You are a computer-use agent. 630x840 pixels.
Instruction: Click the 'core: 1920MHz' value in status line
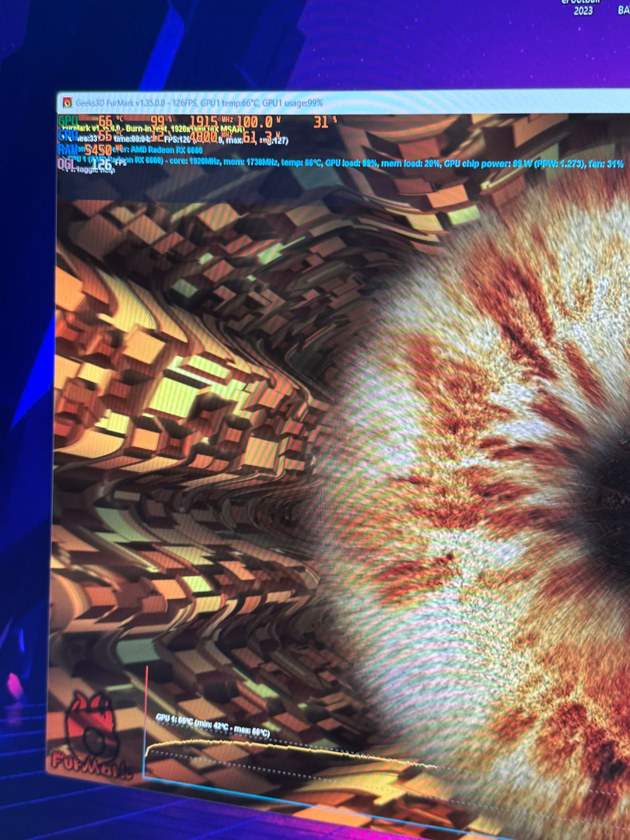coord(194,161)
